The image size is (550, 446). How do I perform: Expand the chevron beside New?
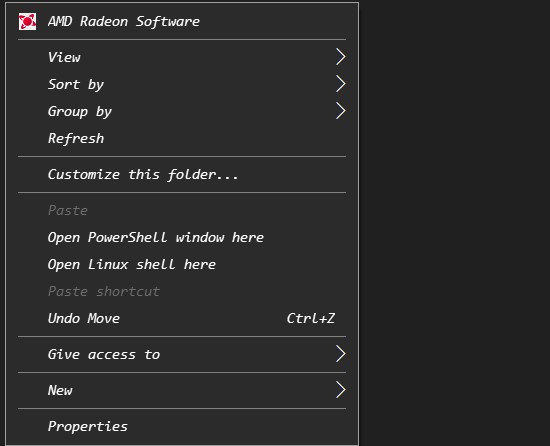(x=341, y=390)
